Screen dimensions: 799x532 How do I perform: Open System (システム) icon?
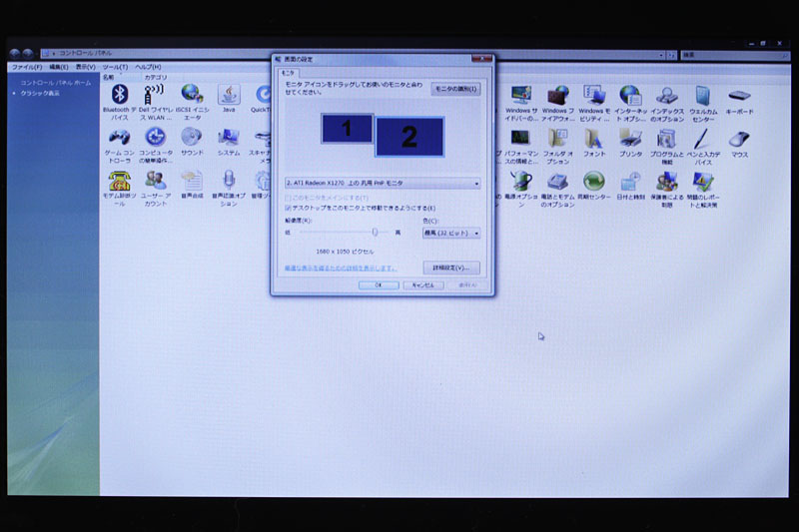tap(229, 138)
